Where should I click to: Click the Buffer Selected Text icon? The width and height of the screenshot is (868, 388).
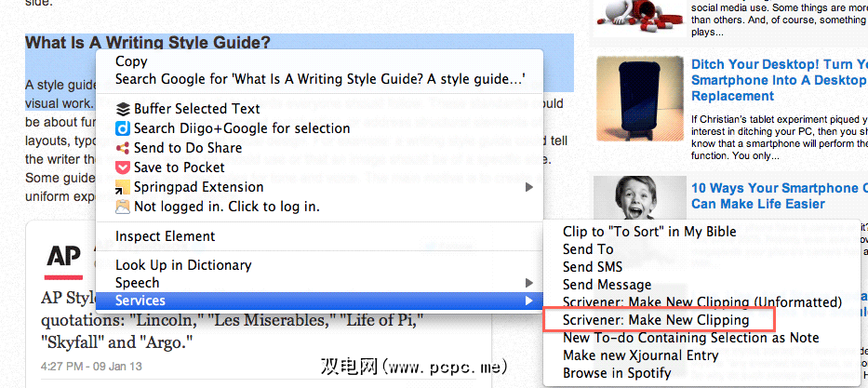124,109
